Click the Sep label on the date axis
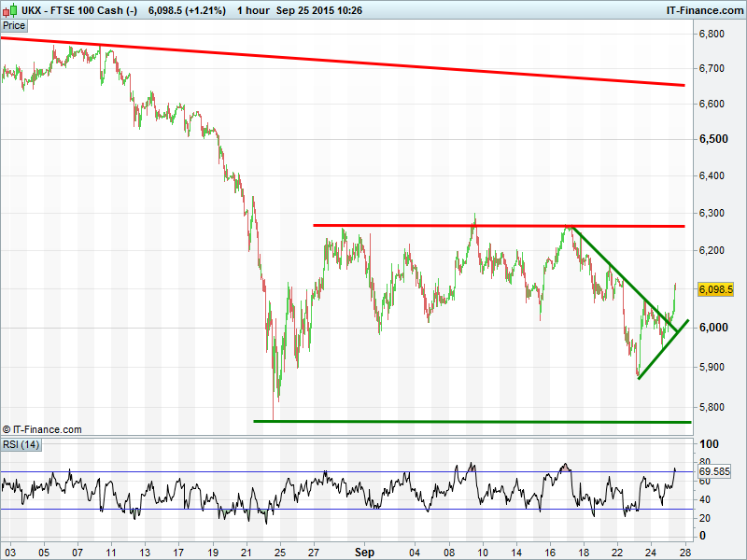 [364, 552]
